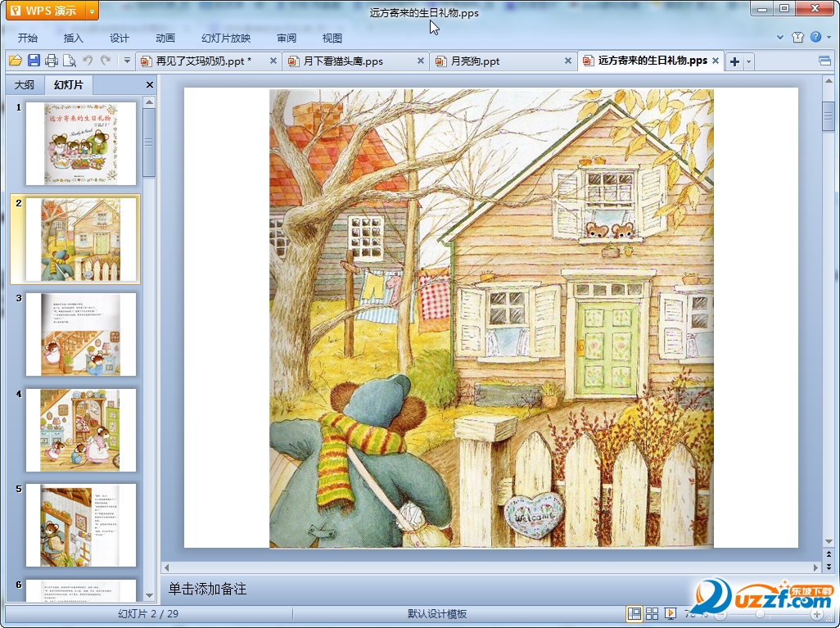Open print preview icon

pos(70,61)
